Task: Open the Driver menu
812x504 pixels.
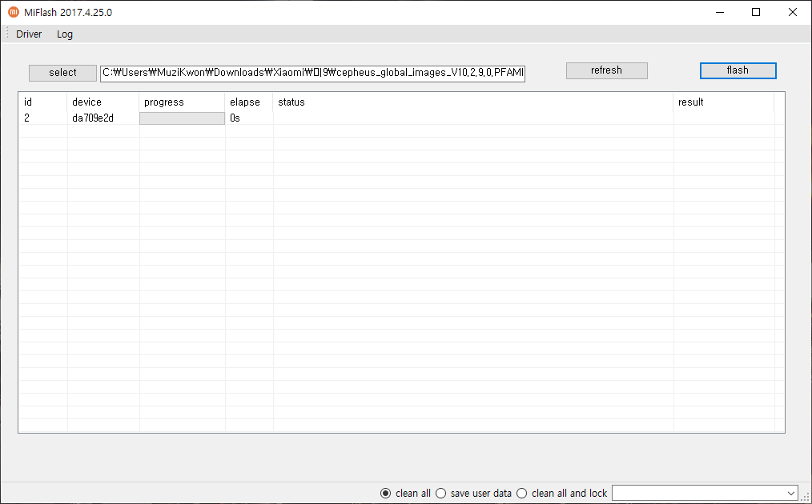Action: pyautogui.click(x=29, y=34)
